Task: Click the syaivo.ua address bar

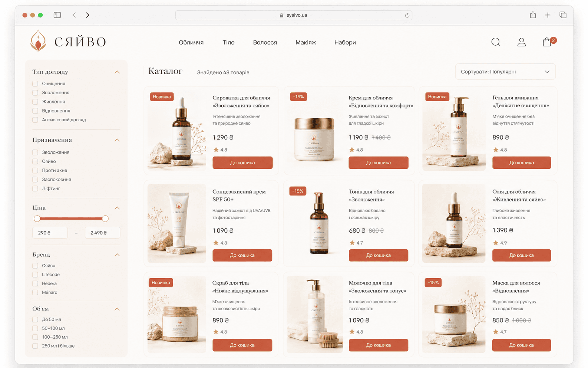Action: tap(294, 15)
